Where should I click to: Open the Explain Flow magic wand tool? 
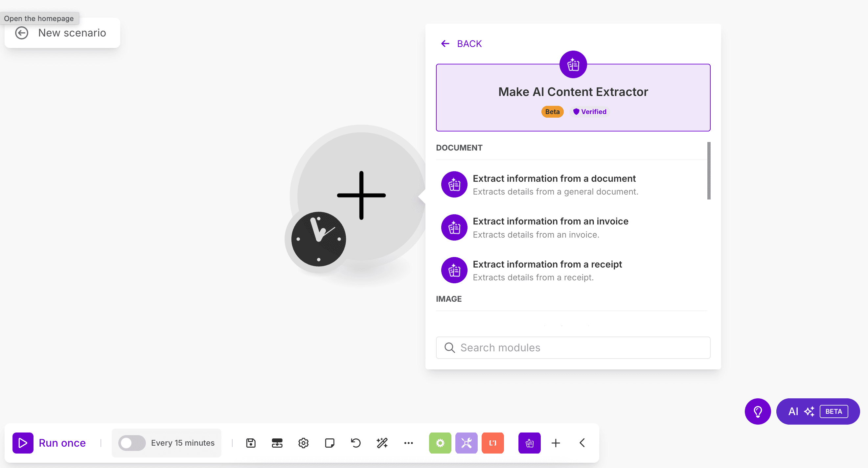(382, 443)
